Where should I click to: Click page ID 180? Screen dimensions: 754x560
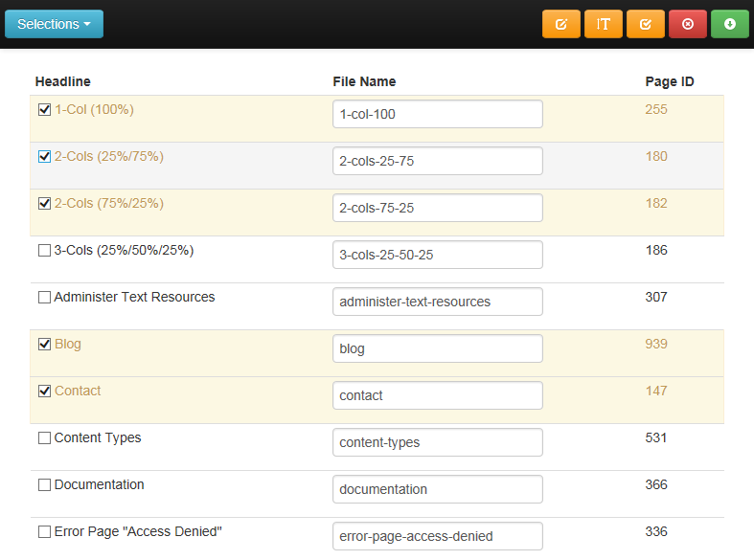pos(656,157)
